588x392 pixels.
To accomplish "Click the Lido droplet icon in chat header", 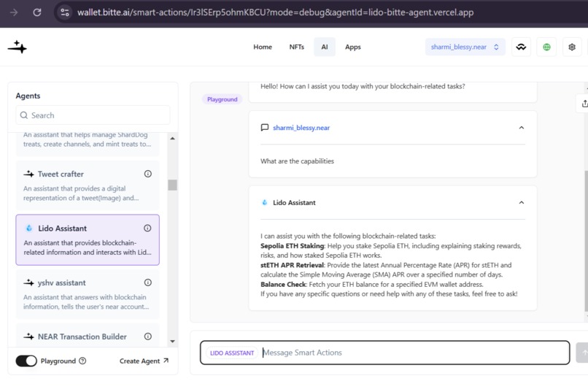I will [264, 202].
